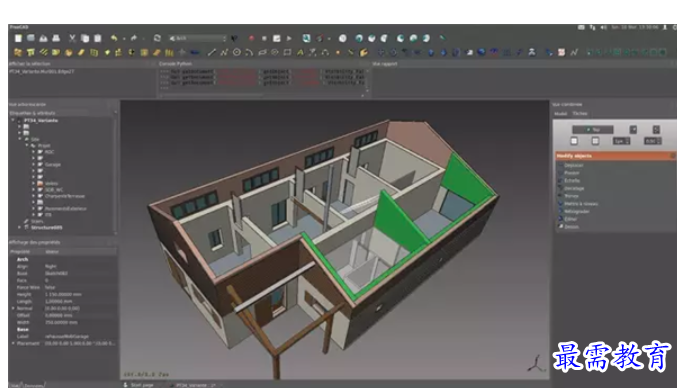Start macro recording with red dot
Image resolution: width=677 pixels, height=388 pixels.
[251, 38]
